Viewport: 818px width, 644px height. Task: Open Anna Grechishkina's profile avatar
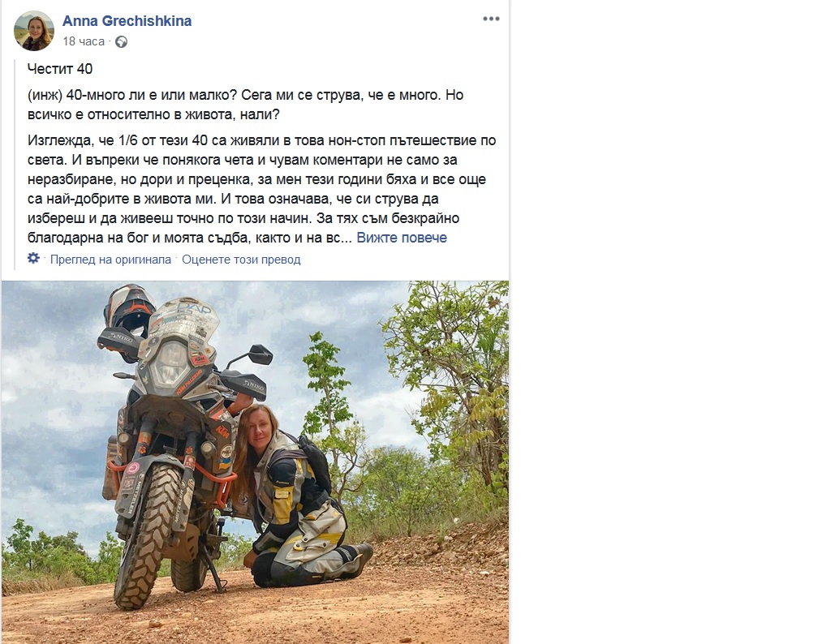(x=34, y=31)
